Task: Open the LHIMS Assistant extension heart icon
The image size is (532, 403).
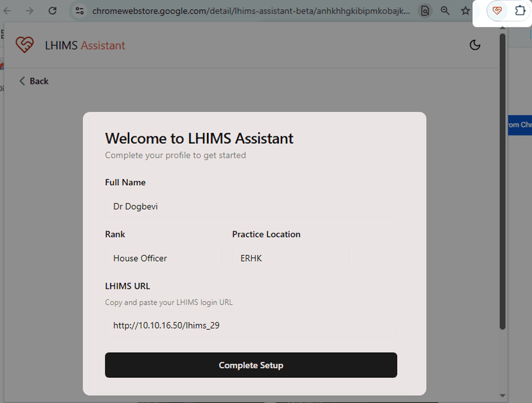Action: pos(497,11)
